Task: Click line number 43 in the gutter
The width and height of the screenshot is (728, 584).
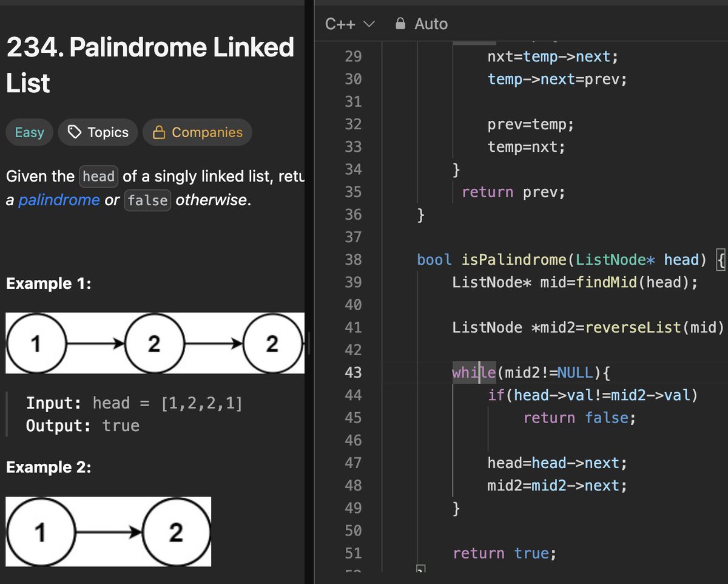Action: pos(353,372)
